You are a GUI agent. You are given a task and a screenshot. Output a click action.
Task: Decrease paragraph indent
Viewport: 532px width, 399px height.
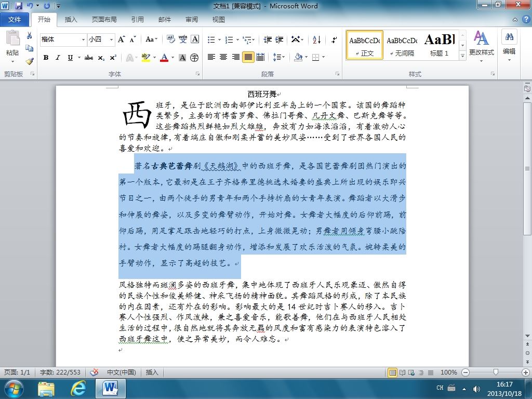268,39
